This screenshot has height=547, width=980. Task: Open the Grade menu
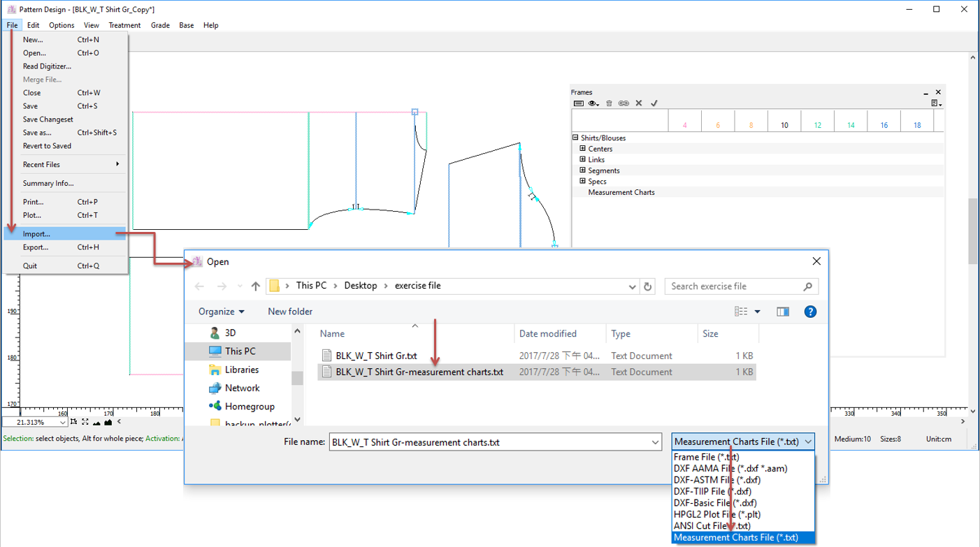[160, 25]
